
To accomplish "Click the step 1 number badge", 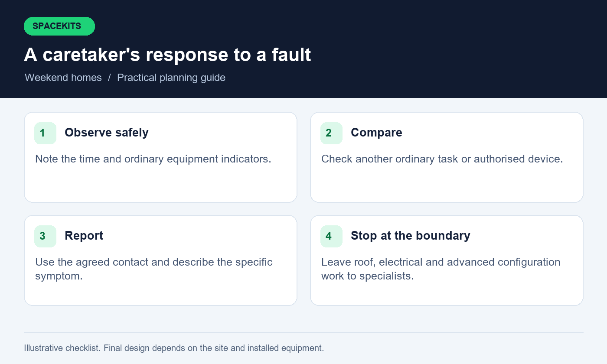I will click(x=45, y=133).
